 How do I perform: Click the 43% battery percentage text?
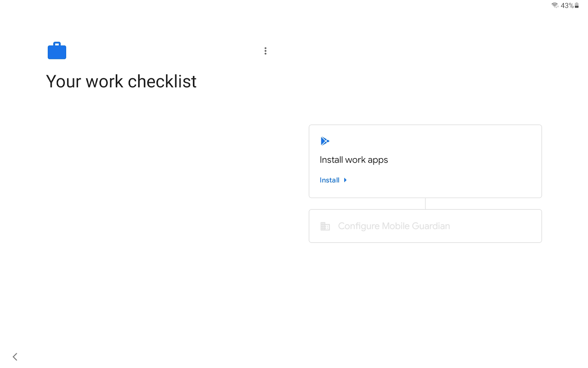[567, 6]
